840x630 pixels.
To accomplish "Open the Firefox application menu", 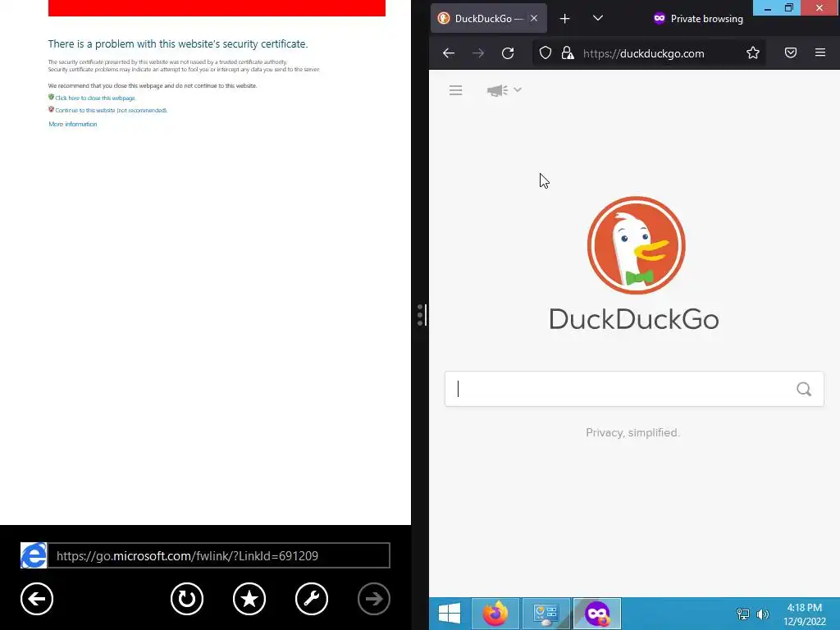I will [x=820, y=52].
